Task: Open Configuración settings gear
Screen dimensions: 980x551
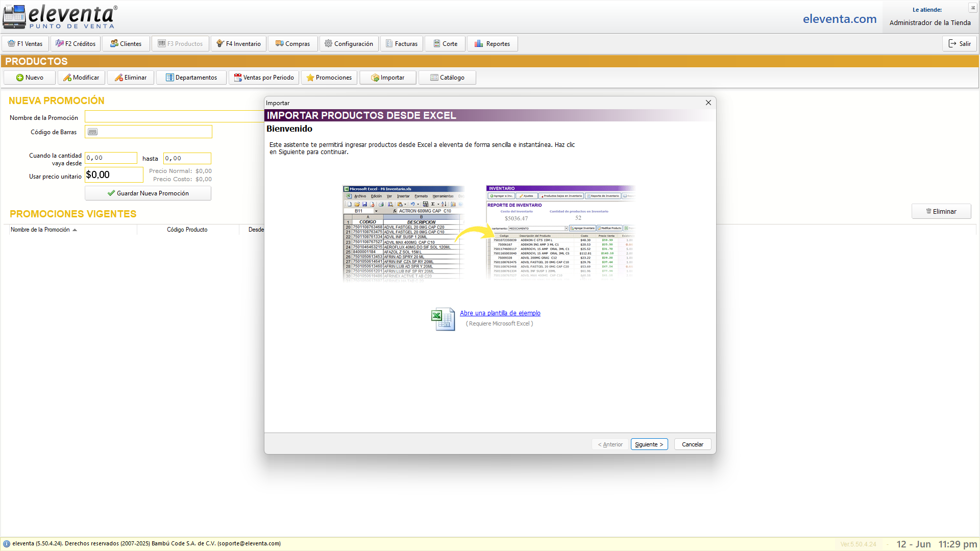Action: pyautogui.click(x=349, y=44)
